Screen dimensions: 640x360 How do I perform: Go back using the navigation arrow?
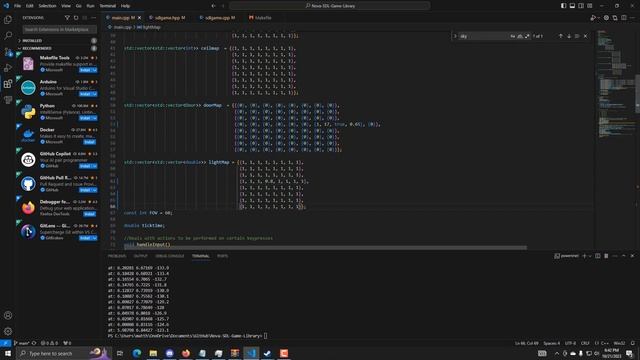213,6
